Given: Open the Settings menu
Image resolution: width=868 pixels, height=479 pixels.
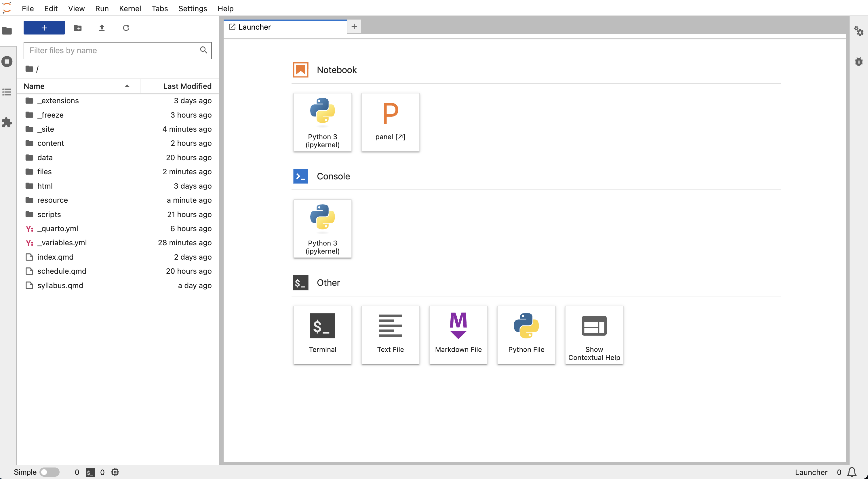Looking at the screenshot, I should tap(193, 8).
